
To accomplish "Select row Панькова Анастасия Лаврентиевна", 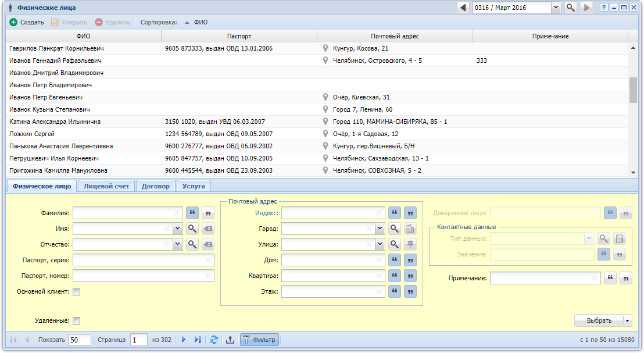I will [x=317, y=146].
